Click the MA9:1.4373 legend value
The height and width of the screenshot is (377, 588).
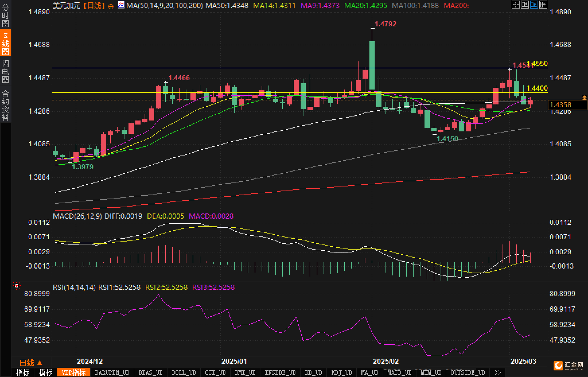tap(320, 5)
